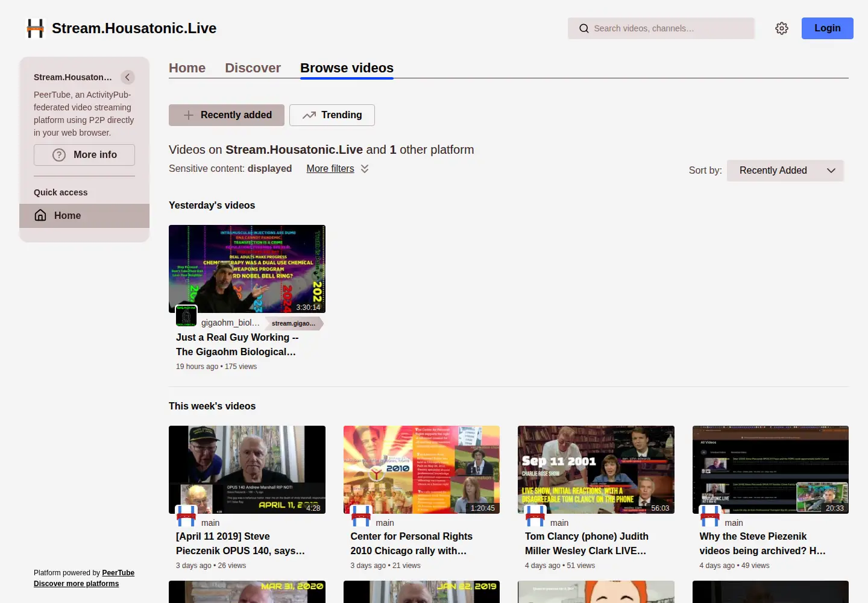
Task: Click the Stream.Housatonic.Live site title
Action: (134, 28)
